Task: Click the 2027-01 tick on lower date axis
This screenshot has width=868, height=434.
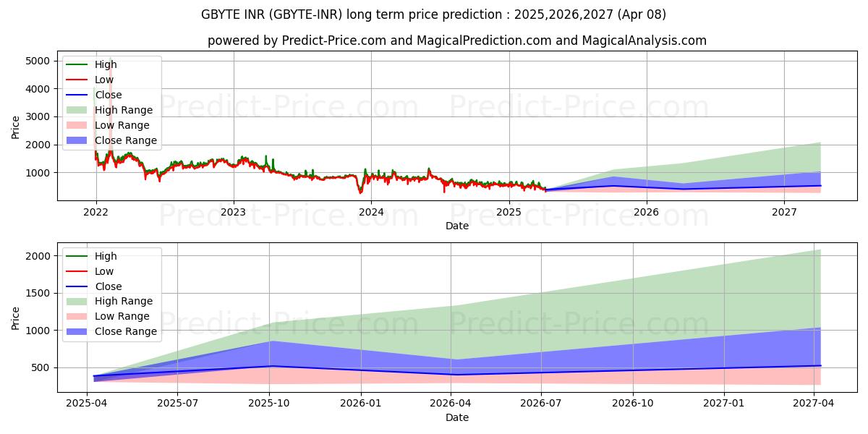Action: (726, 404)
